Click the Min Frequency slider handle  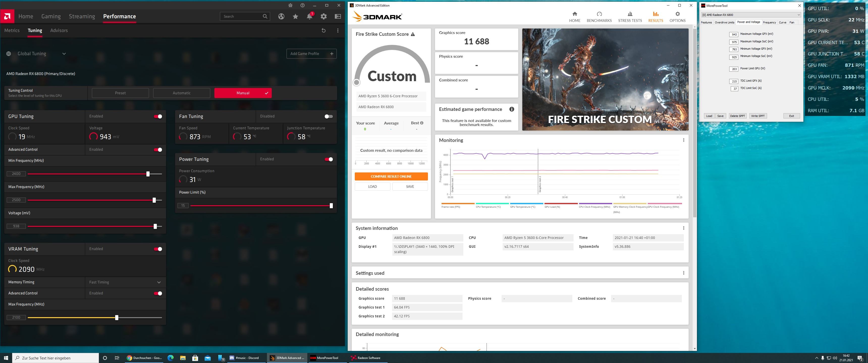(148, 174)
